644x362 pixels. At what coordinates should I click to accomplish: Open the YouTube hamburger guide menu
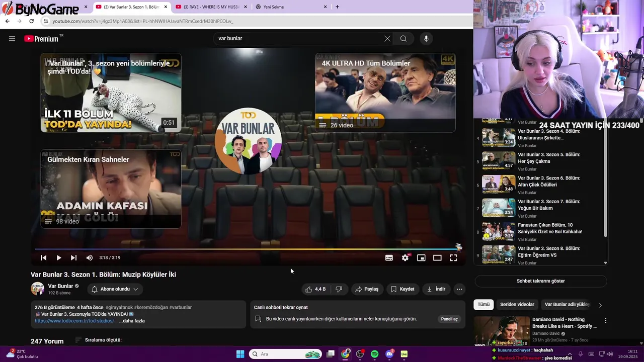(x=12, y=39)
